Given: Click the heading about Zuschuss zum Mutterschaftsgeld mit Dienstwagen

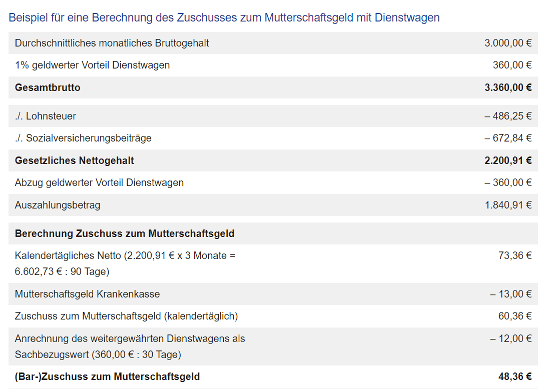Looking at the screenshot, I should point(224,17).
